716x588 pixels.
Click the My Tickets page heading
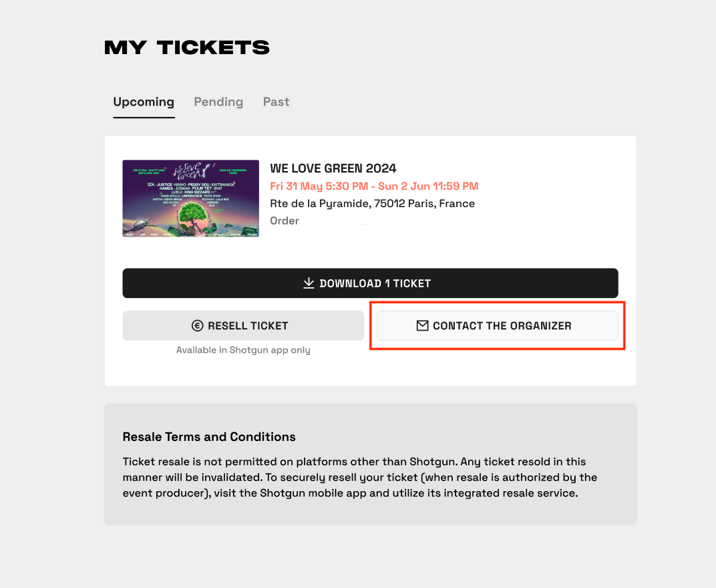click(x=187, y=47)
